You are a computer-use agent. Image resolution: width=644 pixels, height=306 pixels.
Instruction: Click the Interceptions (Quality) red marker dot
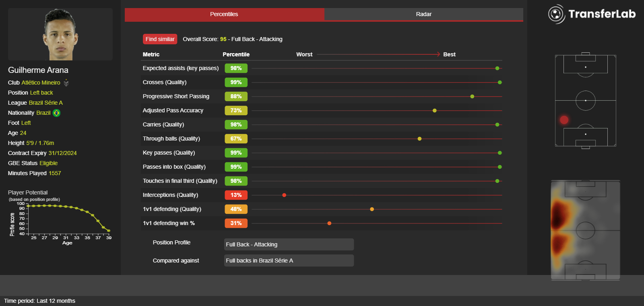click(284, 195)
